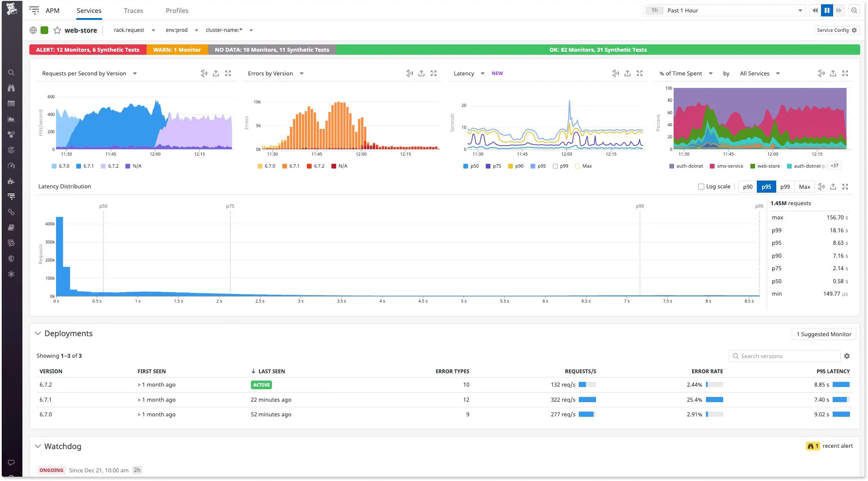This screenshot has width=868, height=481.
Task: Open the ALERT monitors status segment
Action: click(87, 50)
